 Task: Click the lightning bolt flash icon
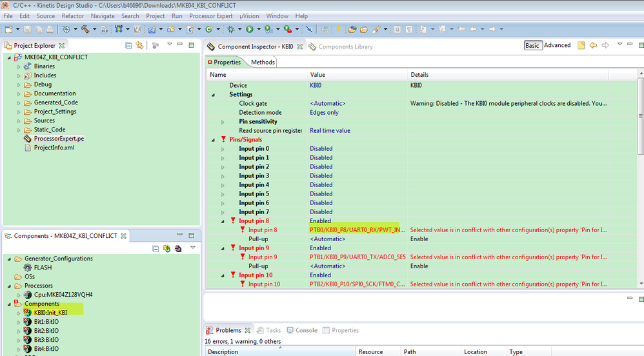coord(338,29)
